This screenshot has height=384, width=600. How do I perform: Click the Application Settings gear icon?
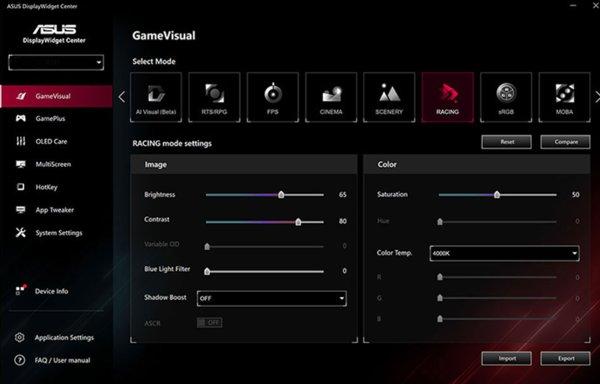click(20, 337)
